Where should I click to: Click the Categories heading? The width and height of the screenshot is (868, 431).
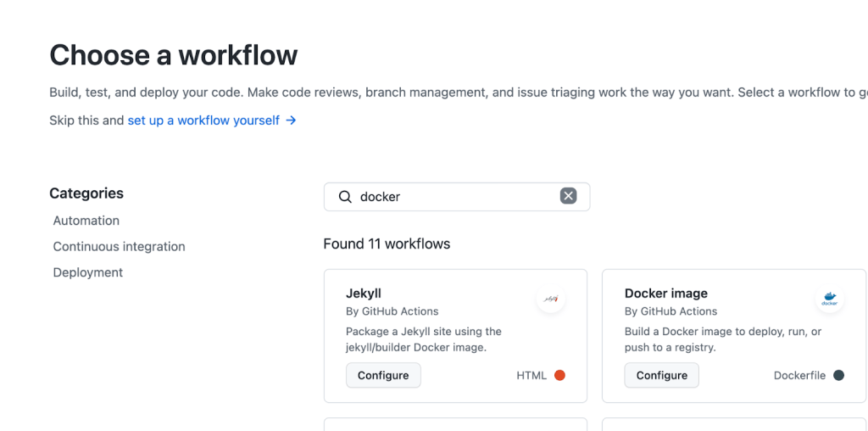pos(86,193)
